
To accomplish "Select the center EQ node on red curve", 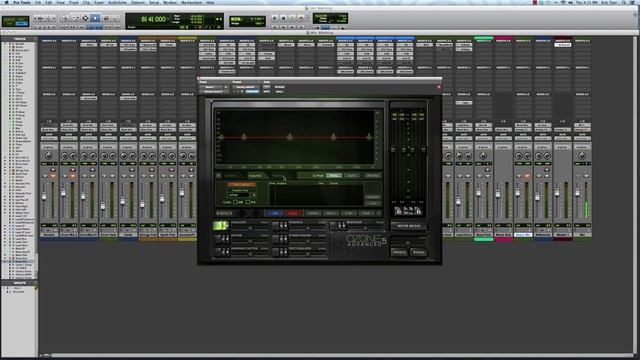I will (x=289, y=137).
